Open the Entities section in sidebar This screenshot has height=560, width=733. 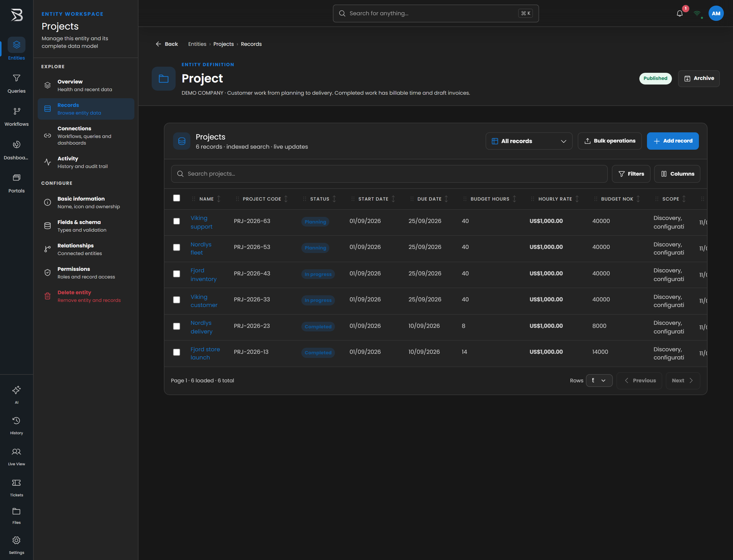click(16, 49)
